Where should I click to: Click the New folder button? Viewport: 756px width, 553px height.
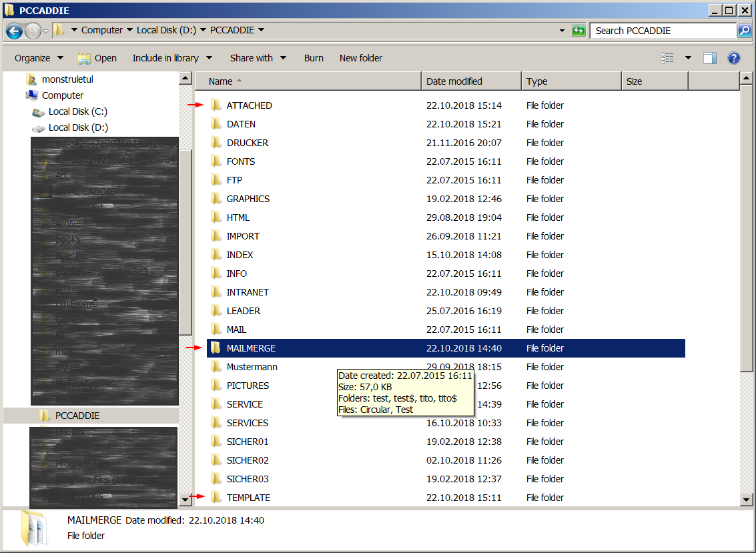(x=360, y=58)
